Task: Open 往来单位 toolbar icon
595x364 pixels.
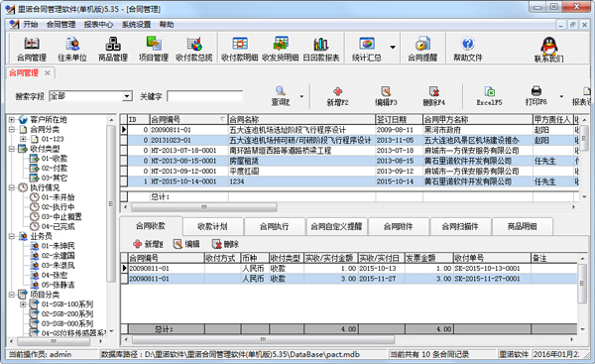Action: 72,50
